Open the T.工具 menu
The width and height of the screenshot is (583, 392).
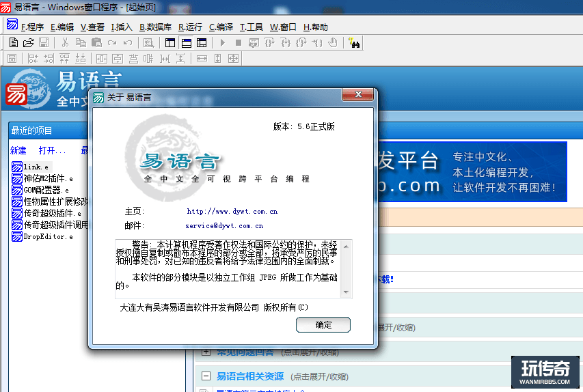point(252,27)
